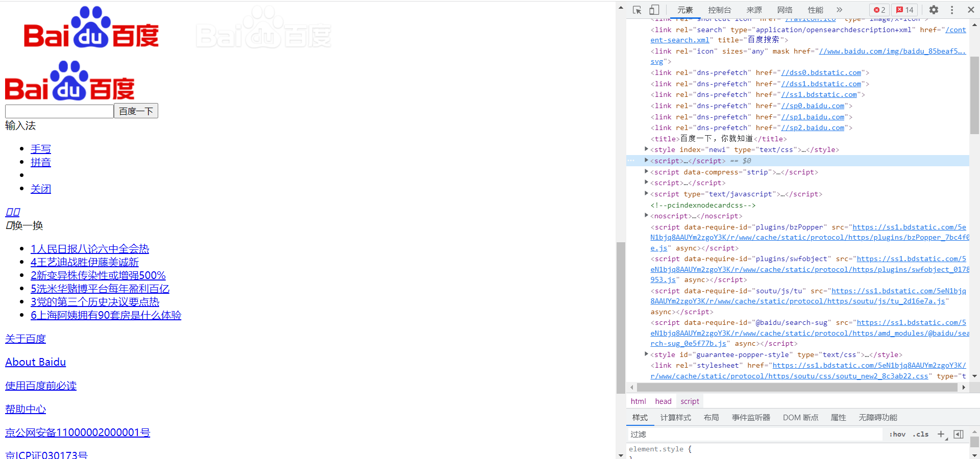Toggle the .cls class editor
This screenshot has width=980, height=459.
(921, 434)
